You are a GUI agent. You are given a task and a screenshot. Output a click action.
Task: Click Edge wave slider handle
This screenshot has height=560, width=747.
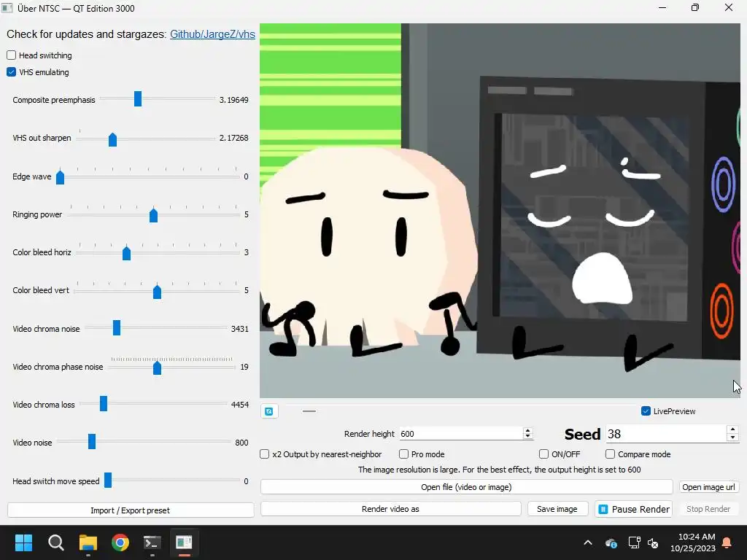[x=60, y=177]
